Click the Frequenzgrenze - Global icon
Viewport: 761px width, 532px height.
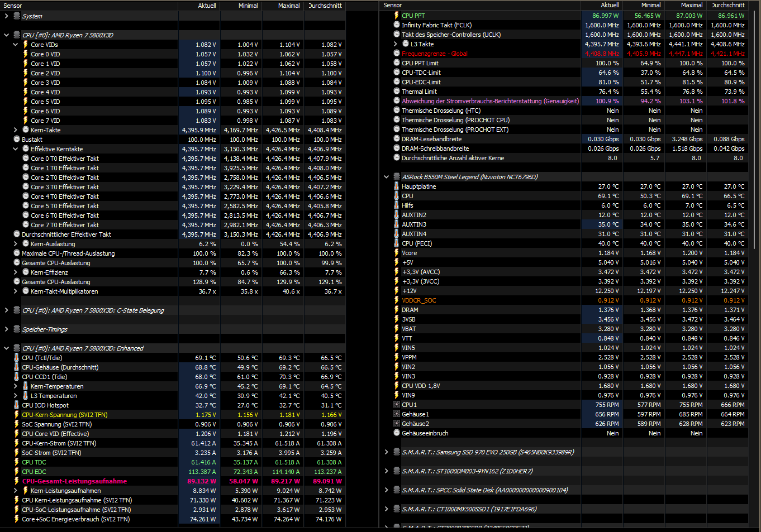397,54
